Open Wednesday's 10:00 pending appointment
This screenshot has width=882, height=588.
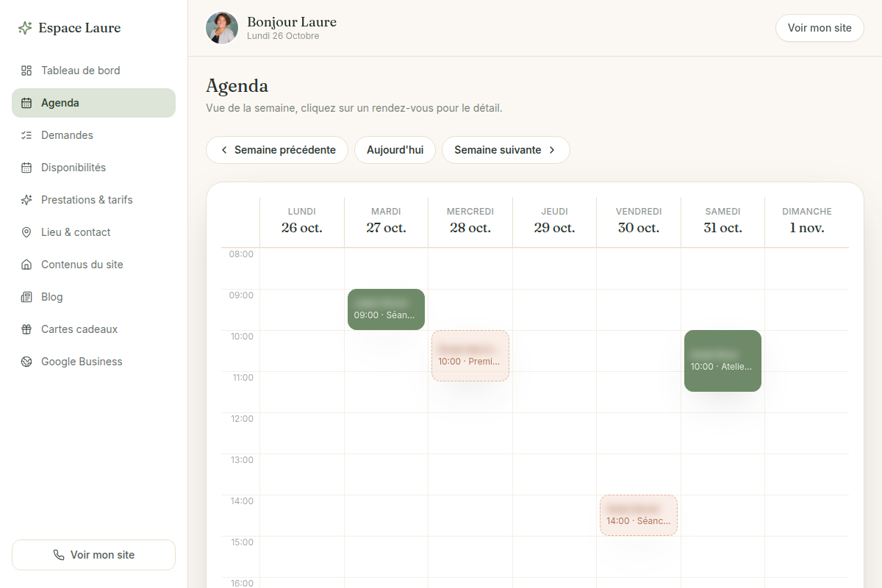tap(470, 356)
